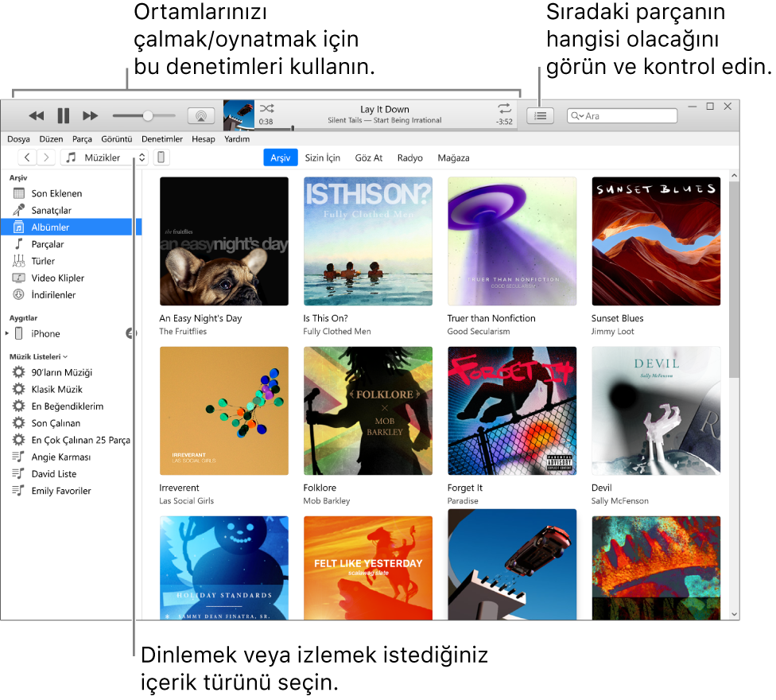Image resolution: width=776 pixels, height=700 pixels.
Task: Click the now playing album artwork
Action: (239, 115)
